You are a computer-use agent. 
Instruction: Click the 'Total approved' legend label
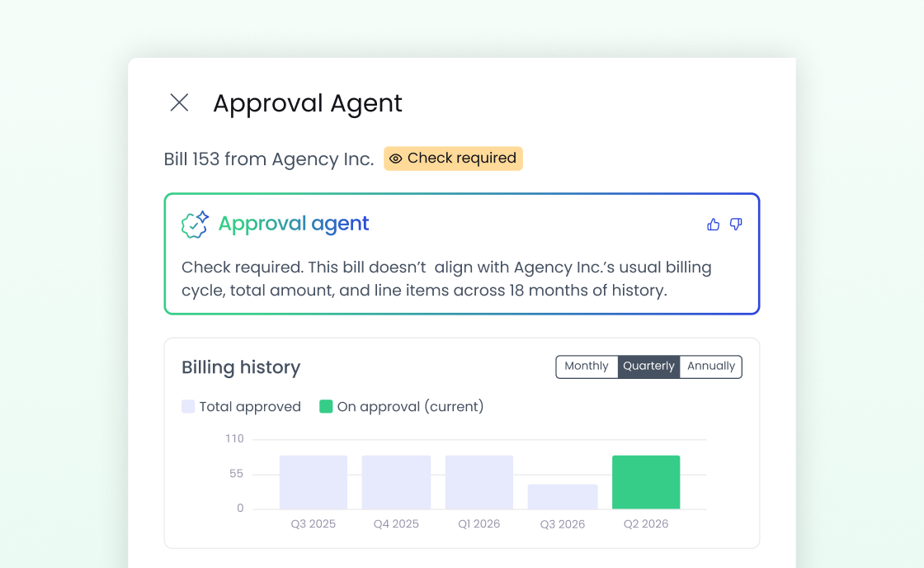click(250, 406)
